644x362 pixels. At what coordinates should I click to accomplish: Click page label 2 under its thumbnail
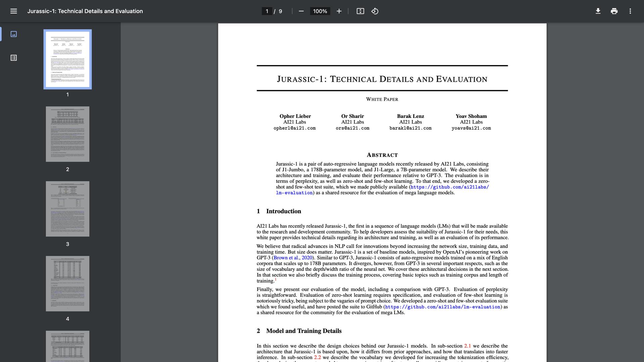[x=67, y=169]
